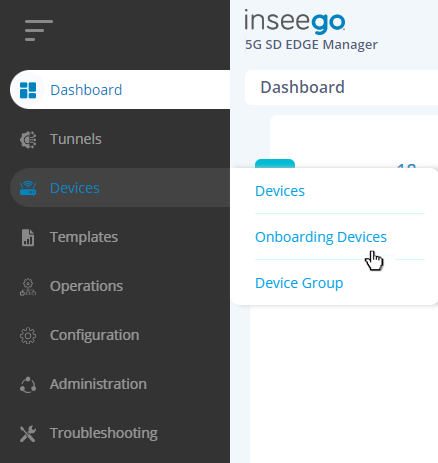Image resolution: width=438 pixels, height=463 pixels.
Task: Open the Troubleshooting section
Action: (x=120, y=433)
